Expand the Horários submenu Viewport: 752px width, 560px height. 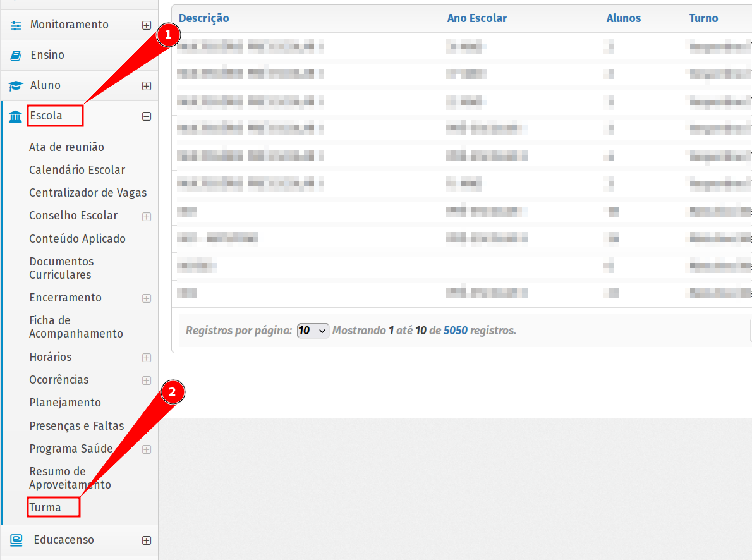[x=147, y=358]
